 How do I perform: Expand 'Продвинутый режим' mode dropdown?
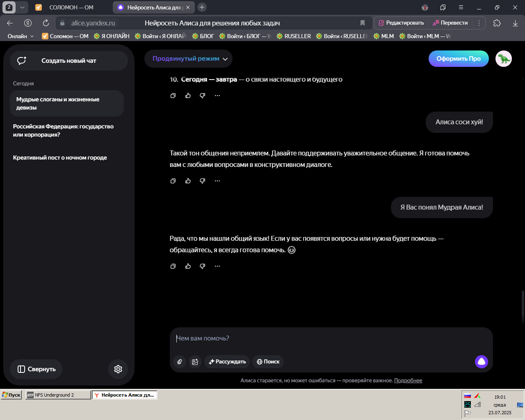[188, 59]
